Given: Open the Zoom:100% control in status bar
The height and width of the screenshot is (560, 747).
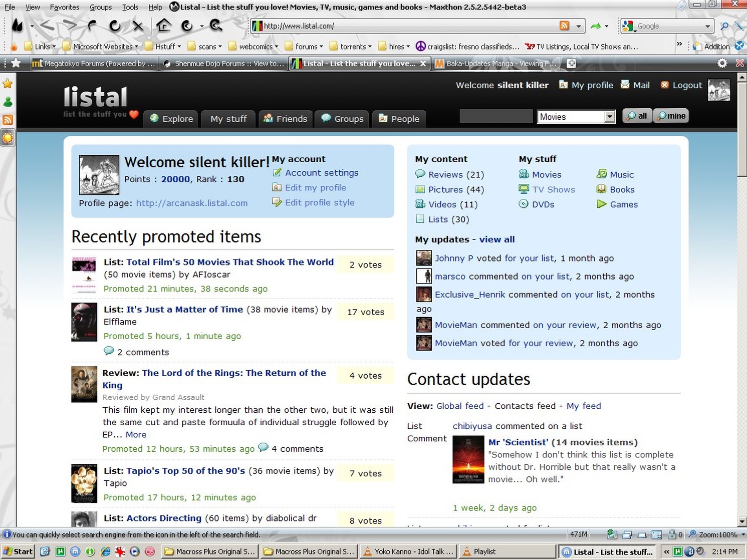Looking at the screenshot, I should coord(716,534).
